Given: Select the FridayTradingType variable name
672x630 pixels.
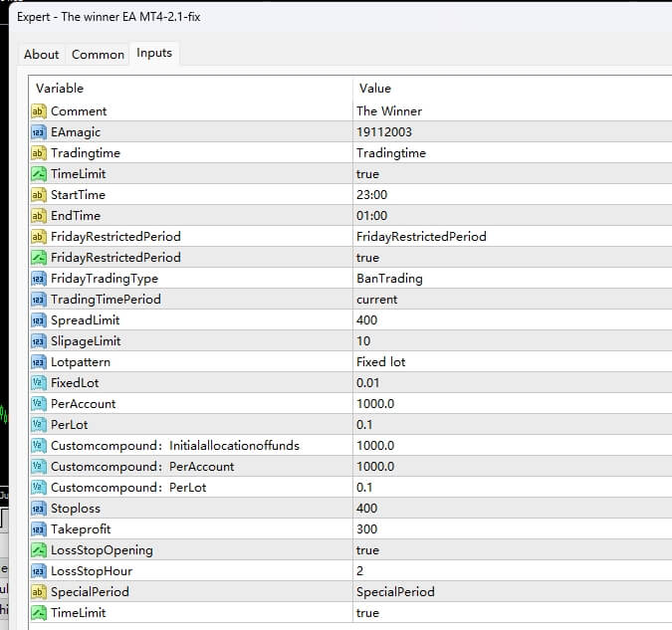Looking at the screenshot, I should [x=105, y=279].
